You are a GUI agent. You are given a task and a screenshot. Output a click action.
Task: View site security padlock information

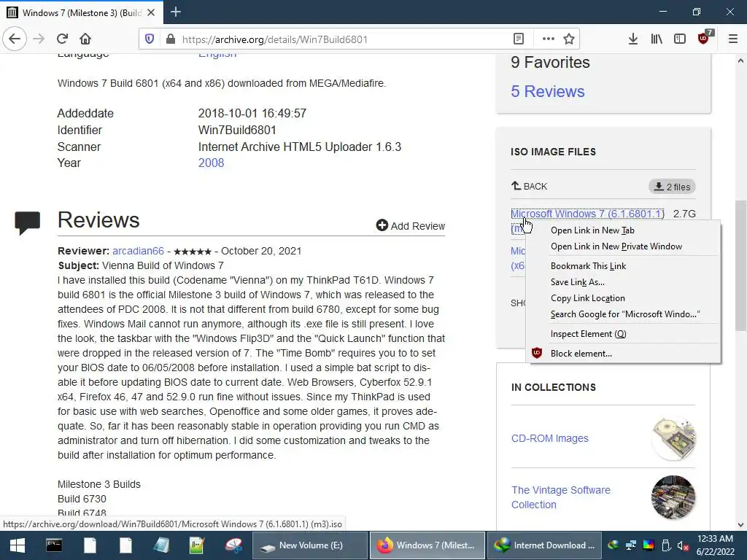pos(171,39)
